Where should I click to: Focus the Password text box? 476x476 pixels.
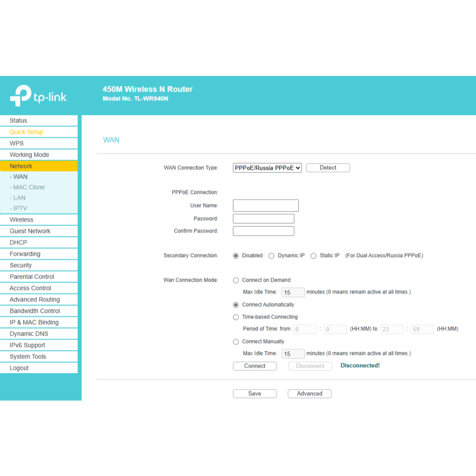coord(263,219)
